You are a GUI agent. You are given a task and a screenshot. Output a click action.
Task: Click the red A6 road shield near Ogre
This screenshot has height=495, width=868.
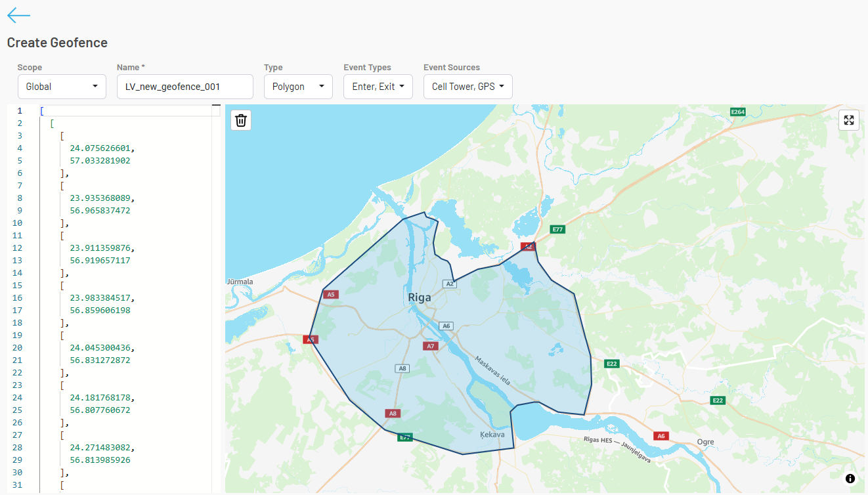tap(661, 436)
